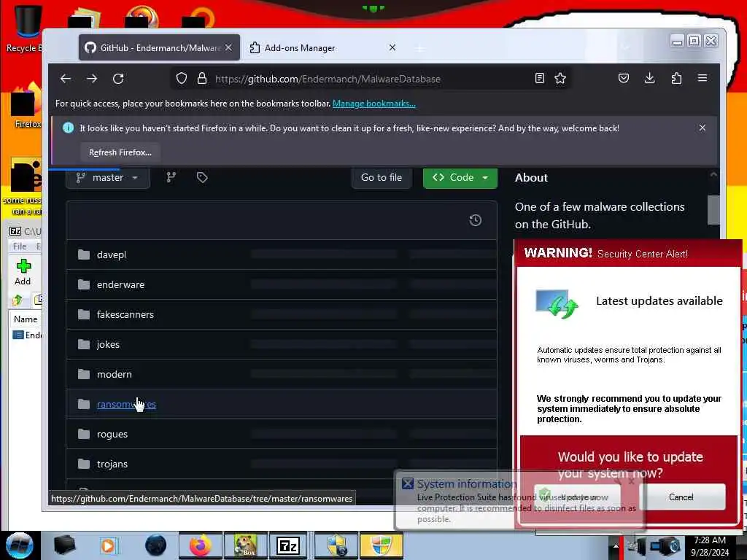Click the System information balloon title

[x=467, y=484]
